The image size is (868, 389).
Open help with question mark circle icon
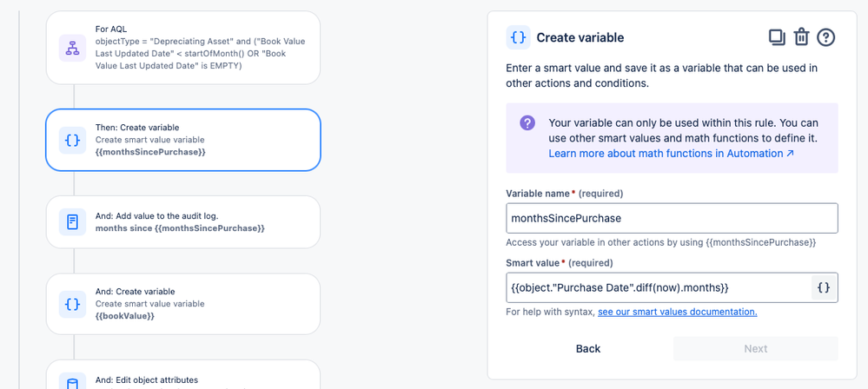point(826,36)
